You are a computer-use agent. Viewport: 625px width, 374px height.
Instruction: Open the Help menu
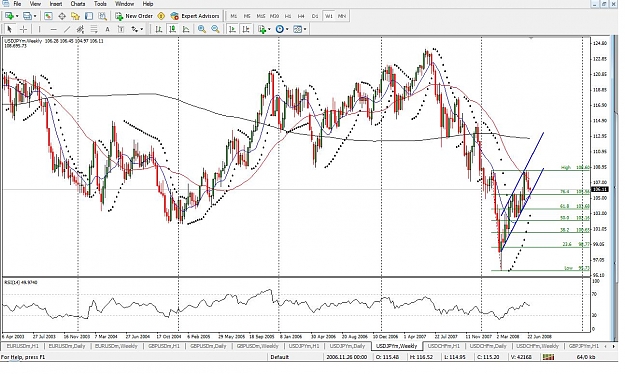pyautogui.click(x=148, y=4)
